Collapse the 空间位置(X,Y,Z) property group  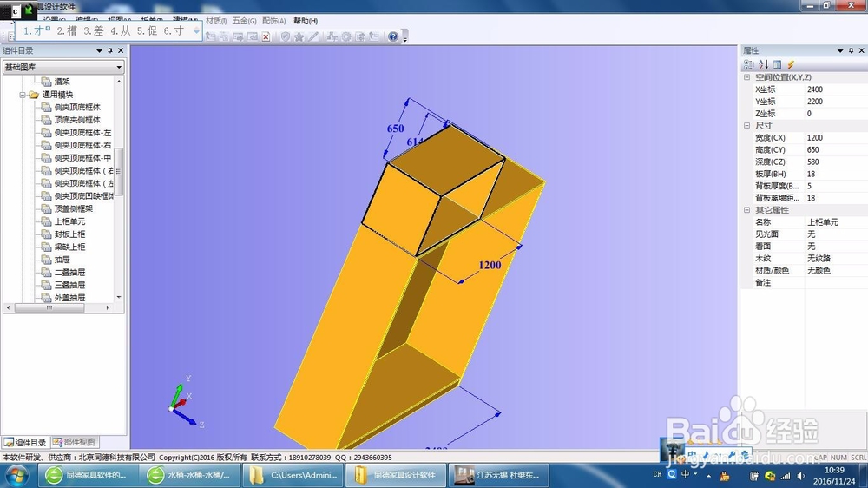[x=746, y=77]
